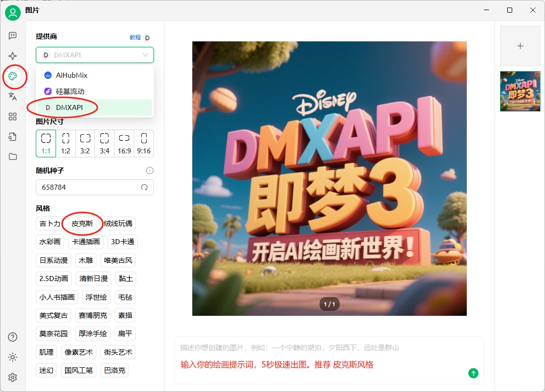
Task: Open the files folder icon in sidebar
Action: pos(13,156)
